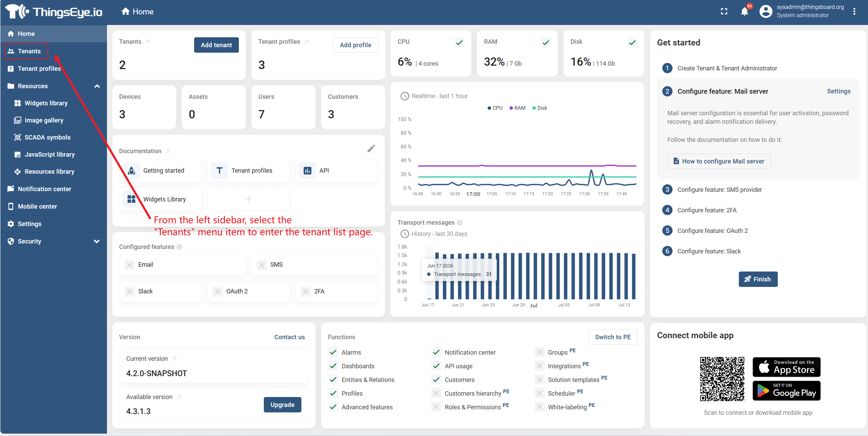Click the Finish button
This screenshot has width=868, height=436.
(758, 279)
